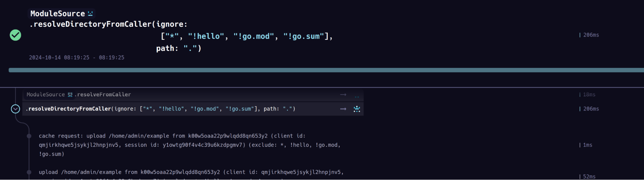Click the timeline dot beside the upload /home/admin/example entry
The width and height of the screenshot is (644, 180).
[x=29, y=172]
